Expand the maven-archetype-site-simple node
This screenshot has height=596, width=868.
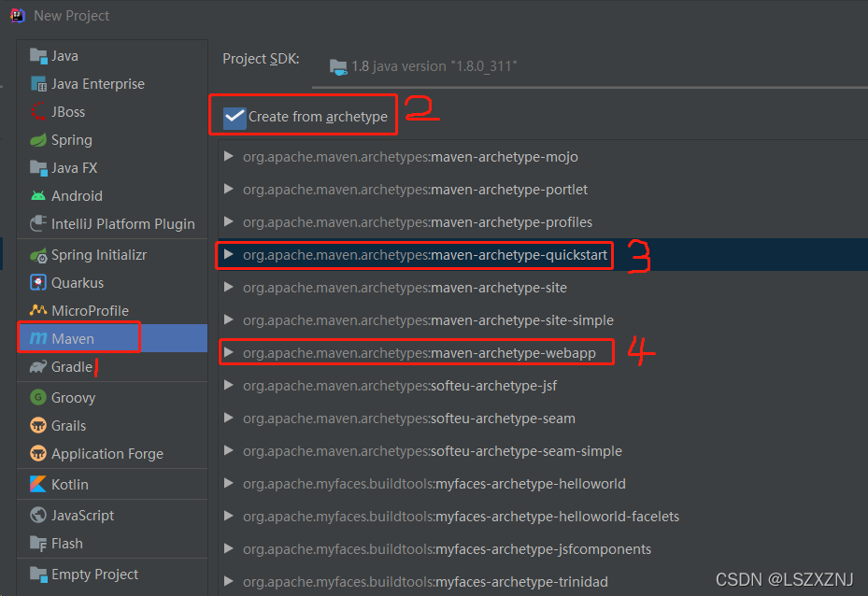point(229,319)
